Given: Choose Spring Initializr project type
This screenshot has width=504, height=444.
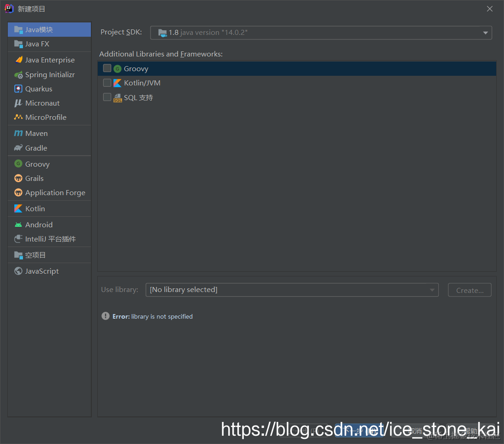Looking at the screenshot, I should [x=50, y=74].
